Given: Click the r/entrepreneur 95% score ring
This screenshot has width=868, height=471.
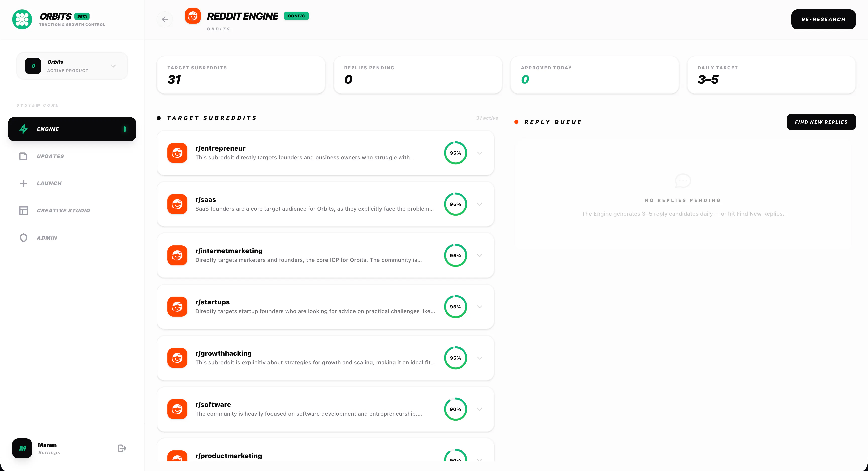Looking at the screenshot, I should [x=456, y=153].
